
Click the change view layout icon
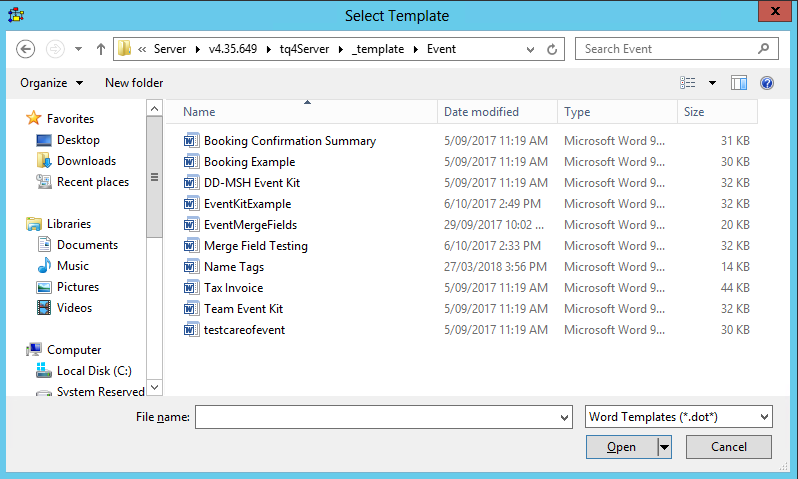pyautogui.click(x=688, y=83)
